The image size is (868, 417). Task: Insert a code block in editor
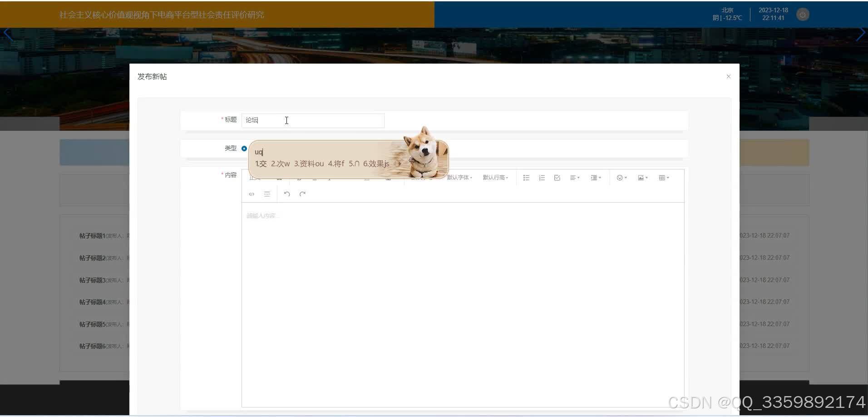(252, 194)
